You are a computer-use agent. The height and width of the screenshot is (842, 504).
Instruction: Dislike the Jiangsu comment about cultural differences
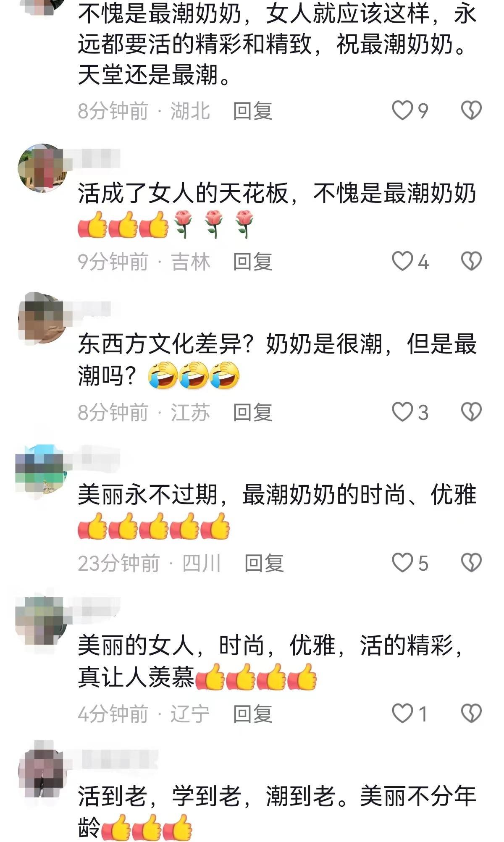[471, 412]
